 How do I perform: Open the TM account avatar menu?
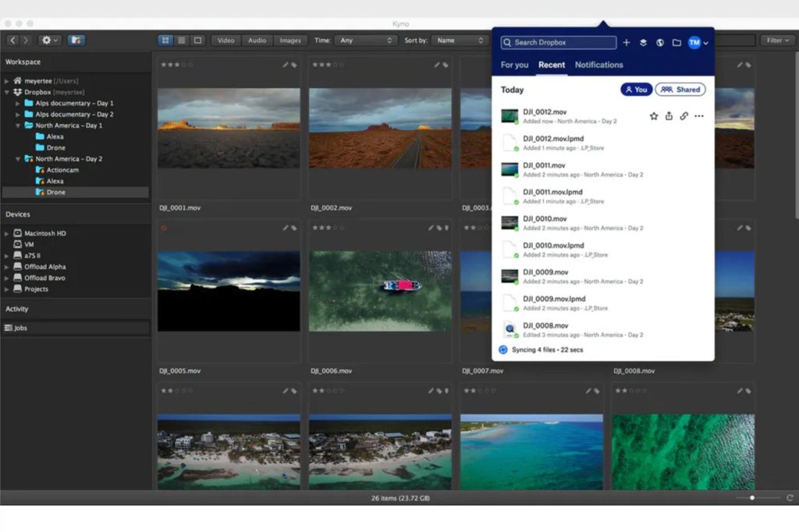coord(698,43)
